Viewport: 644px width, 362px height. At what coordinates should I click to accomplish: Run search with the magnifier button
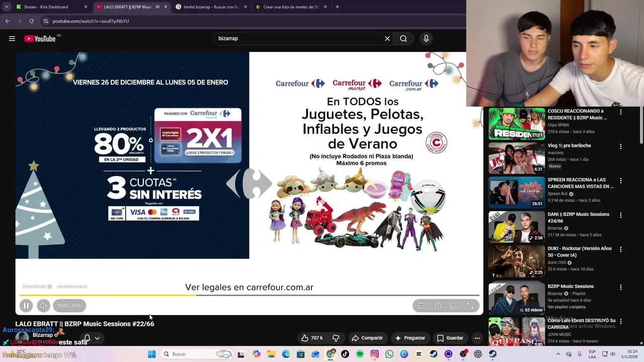pyautogui.click(x=404, y=39)
